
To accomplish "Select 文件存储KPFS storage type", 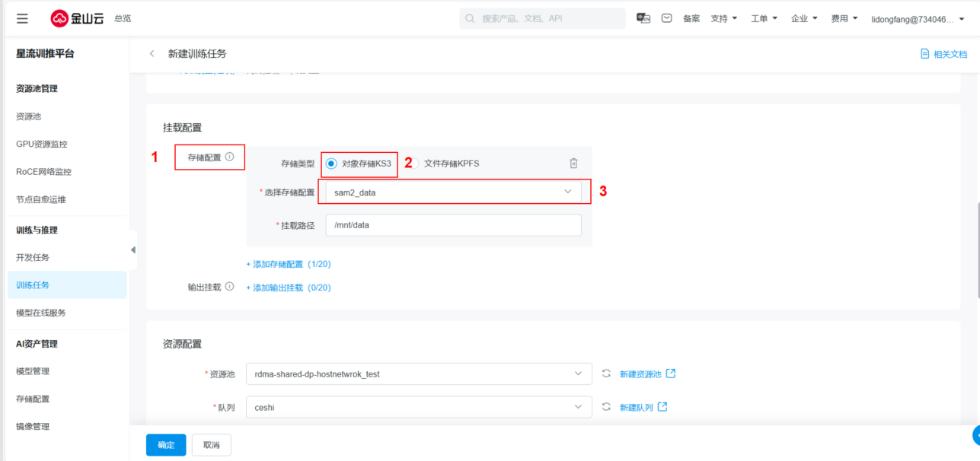I will point(417,164).
